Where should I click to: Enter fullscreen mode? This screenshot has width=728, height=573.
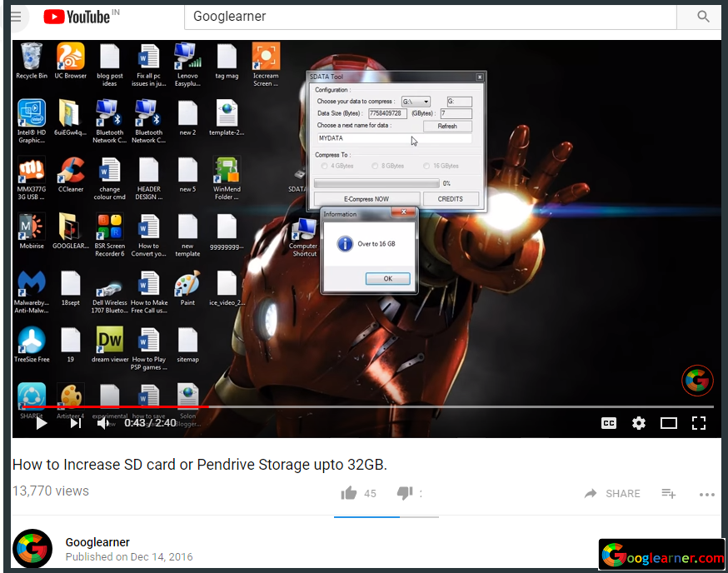[x=699, y=423]
